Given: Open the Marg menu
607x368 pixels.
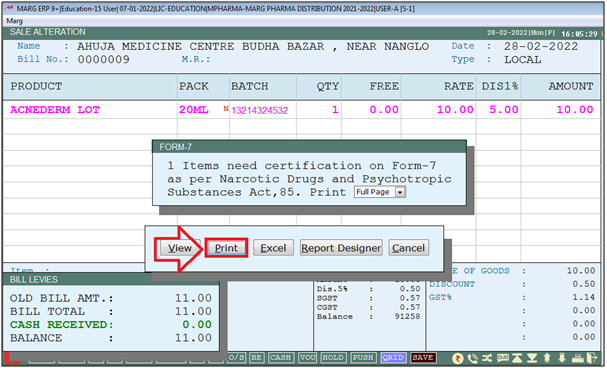Looking at the screenshot, I should click(x=15, y=21).
